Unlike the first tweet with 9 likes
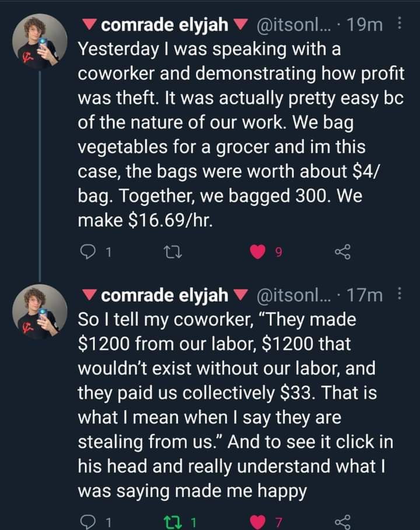 pyautogui.click(x=257, y=252)
